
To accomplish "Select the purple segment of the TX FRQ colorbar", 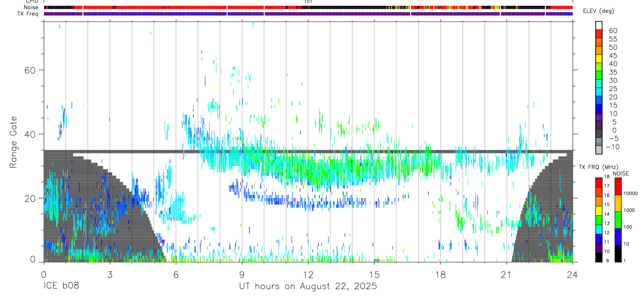I will 599,248.
